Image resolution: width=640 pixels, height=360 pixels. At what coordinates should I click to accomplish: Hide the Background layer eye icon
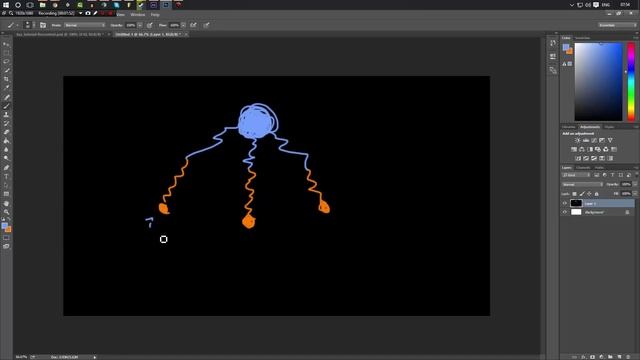[x=565, y=212]
